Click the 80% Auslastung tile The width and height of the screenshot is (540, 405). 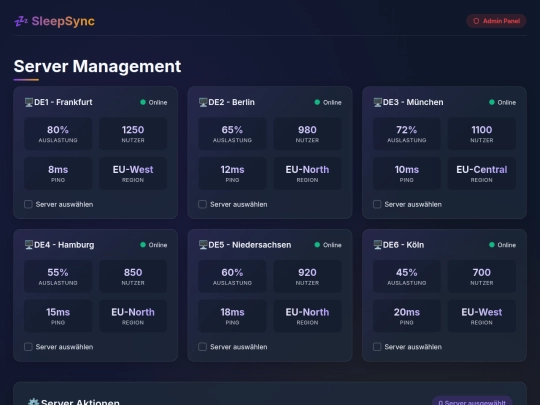tap(58, 134)
